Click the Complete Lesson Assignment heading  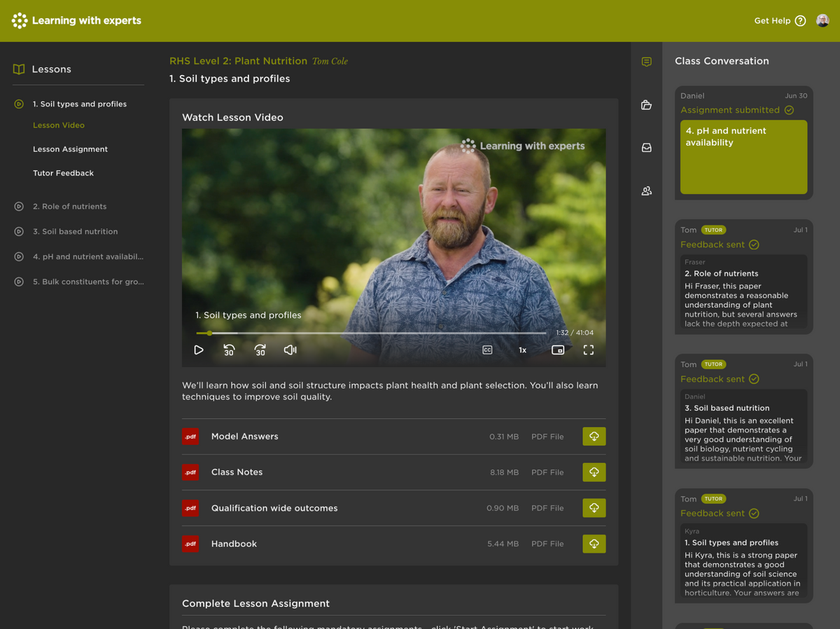[255, 603]
